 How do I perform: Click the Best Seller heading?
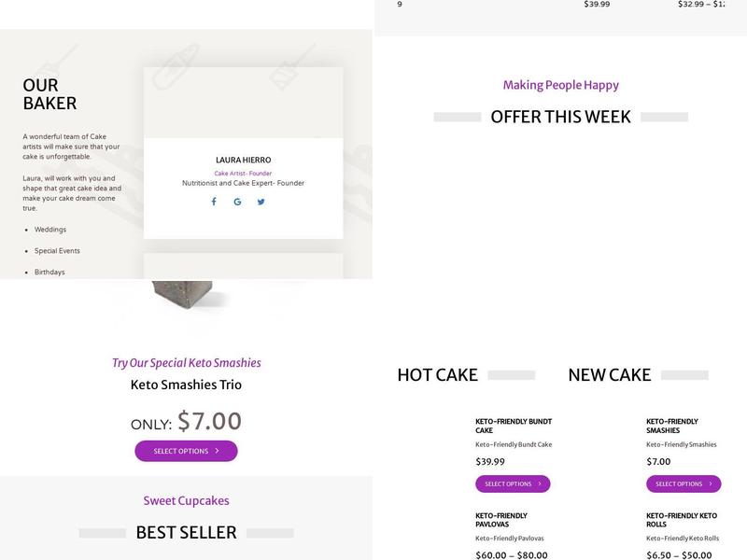186,533
